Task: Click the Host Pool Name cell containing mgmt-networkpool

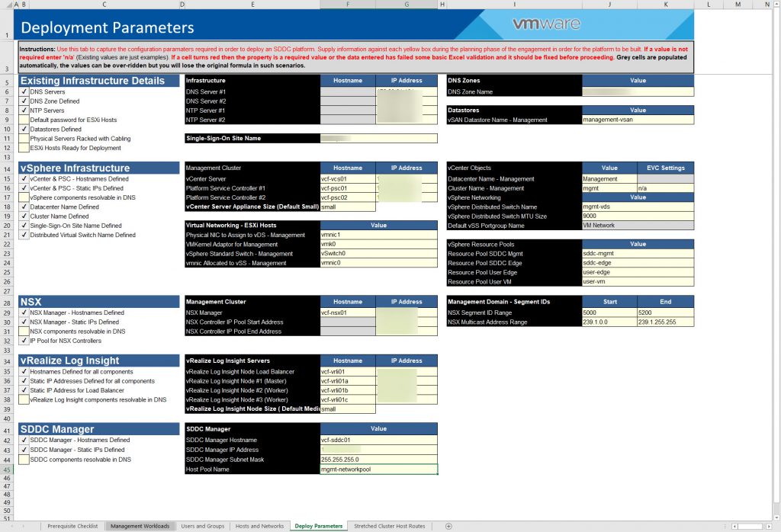Action: click(379, 469)
